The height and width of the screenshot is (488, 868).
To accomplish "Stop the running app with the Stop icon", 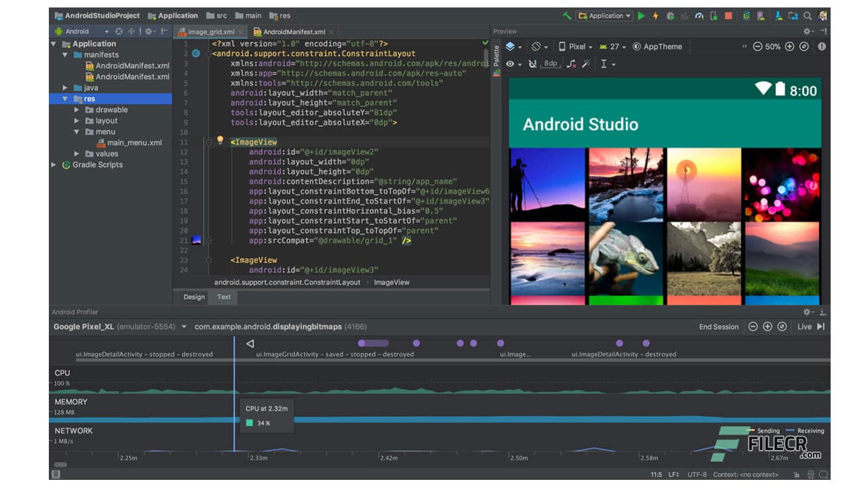I will click(x=728, y=15).
